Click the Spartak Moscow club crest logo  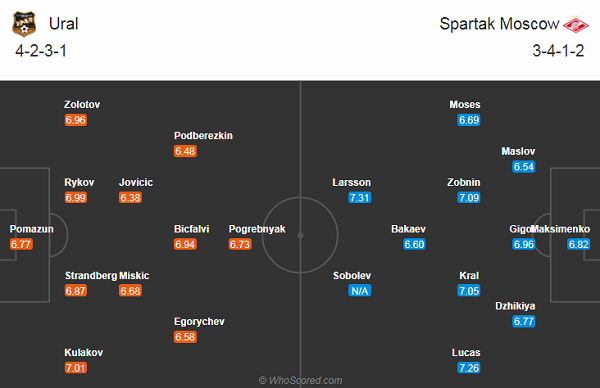576,24
